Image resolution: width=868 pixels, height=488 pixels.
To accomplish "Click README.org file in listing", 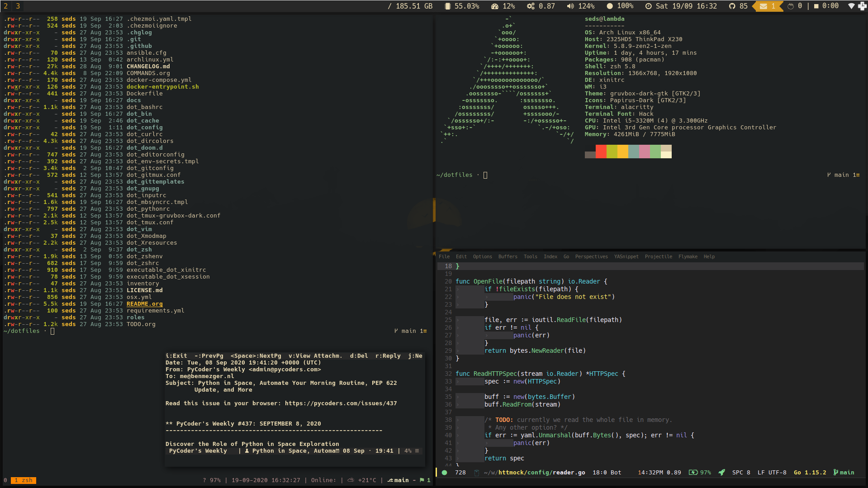I will [144, 304].
